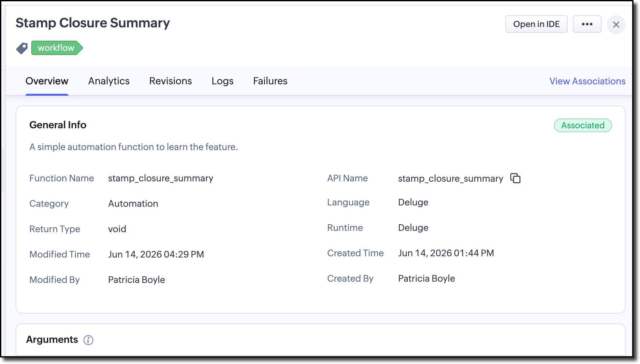Click the API Name label
640x364 pixels.
tap(347, 178)
